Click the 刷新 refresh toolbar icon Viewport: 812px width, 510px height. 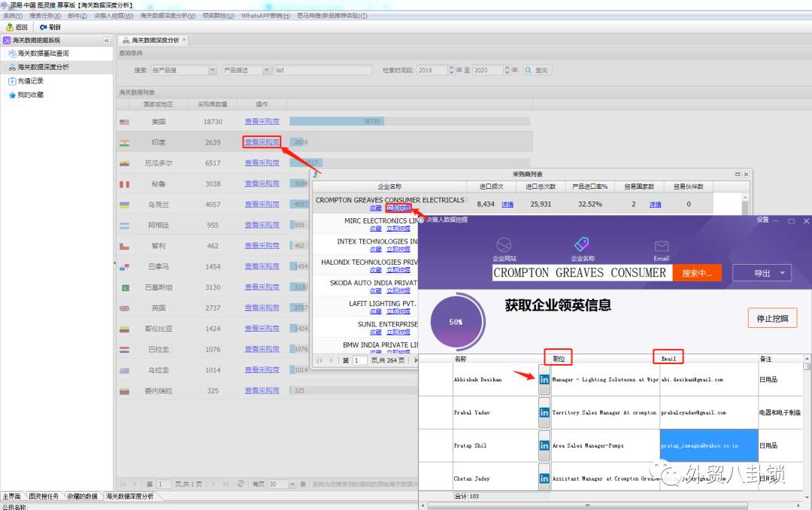point(44,27)
